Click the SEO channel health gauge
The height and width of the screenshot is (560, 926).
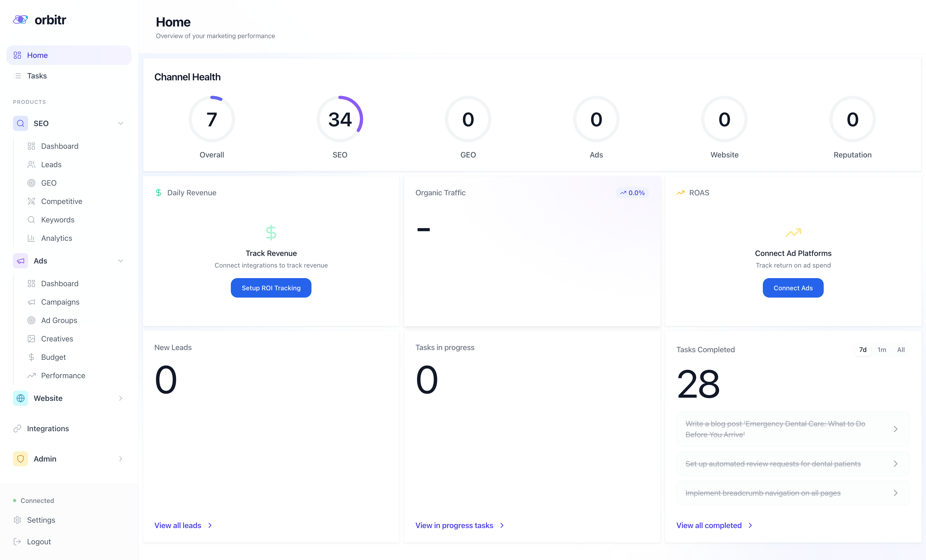340,120
